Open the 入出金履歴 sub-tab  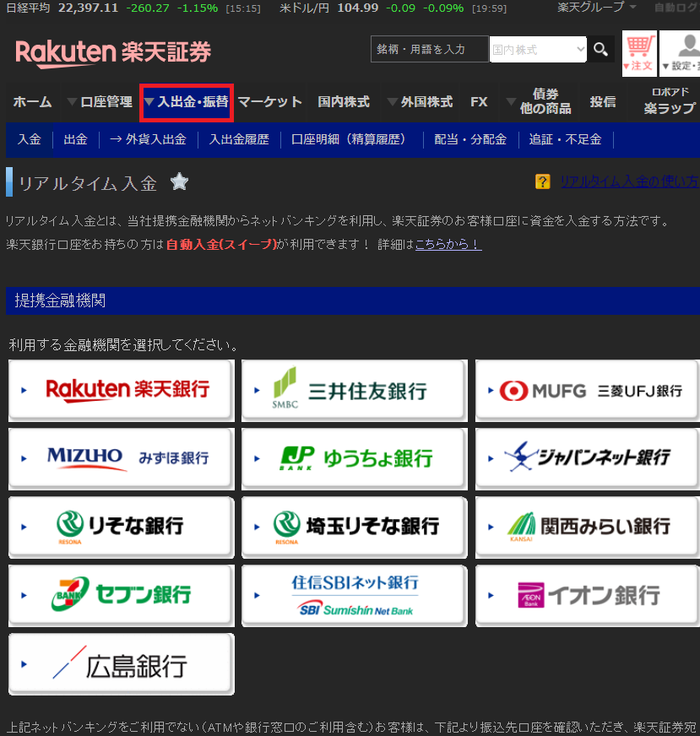[x=238, y=139]
